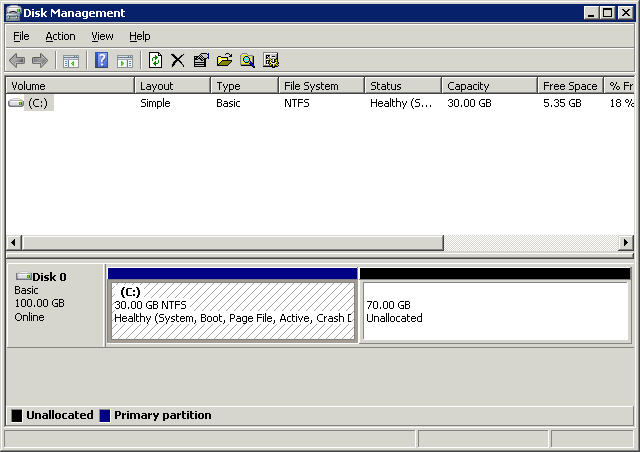Click the blue Primary partition legend swatch
The image size is (640, 452).
pos(105,415)
